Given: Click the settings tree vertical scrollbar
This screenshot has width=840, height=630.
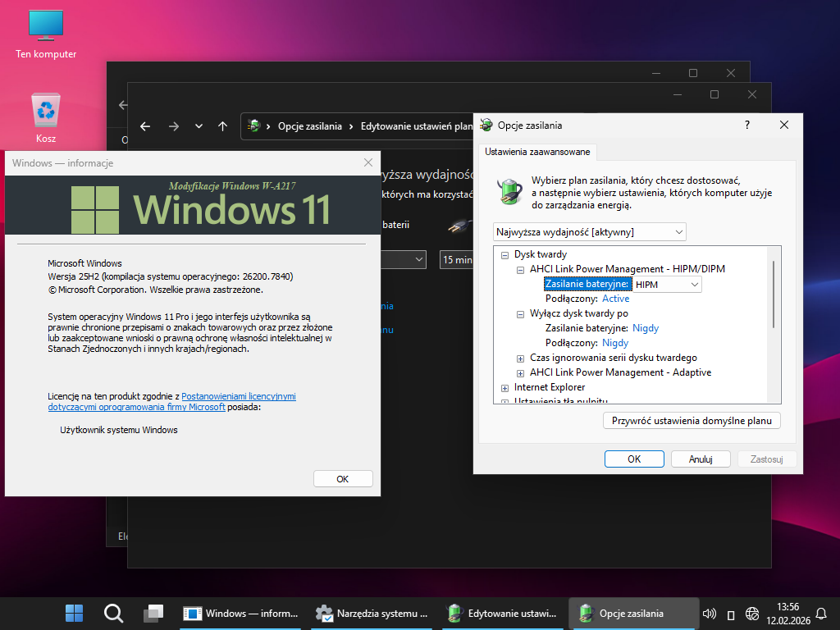Looking at the screenshot, I should tap(773, 295).
